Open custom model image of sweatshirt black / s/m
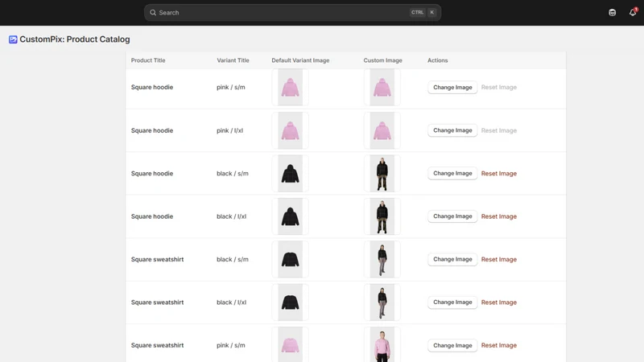 [x=382, y=259]
